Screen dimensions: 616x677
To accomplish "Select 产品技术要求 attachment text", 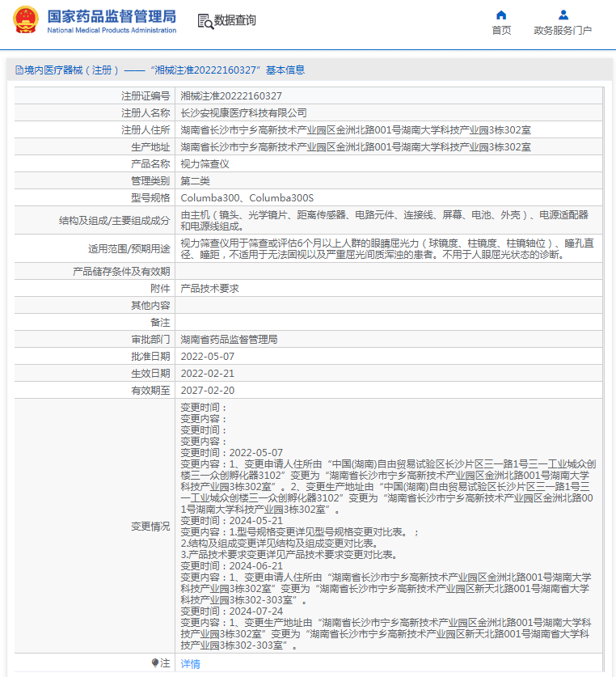I will point(209,289).
